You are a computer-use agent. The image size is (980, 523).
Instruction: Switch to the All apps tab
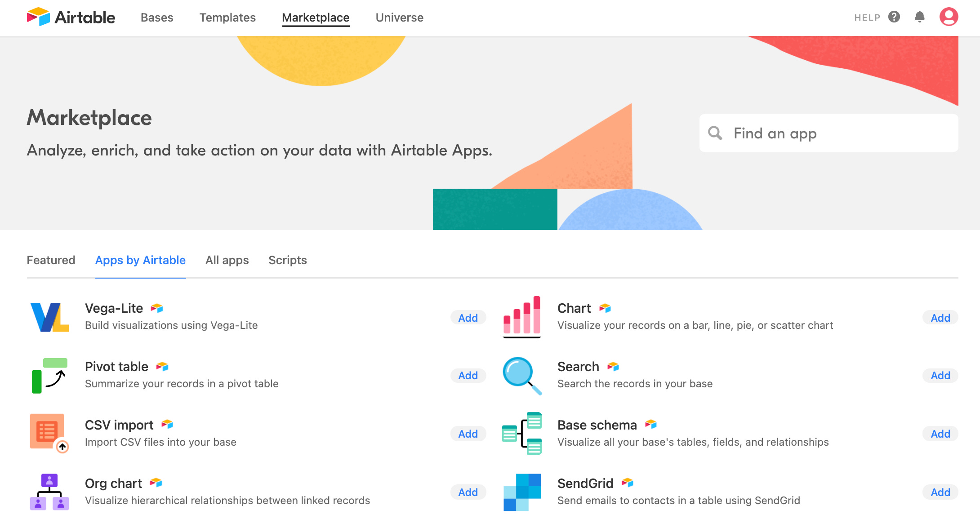(227, 260)
